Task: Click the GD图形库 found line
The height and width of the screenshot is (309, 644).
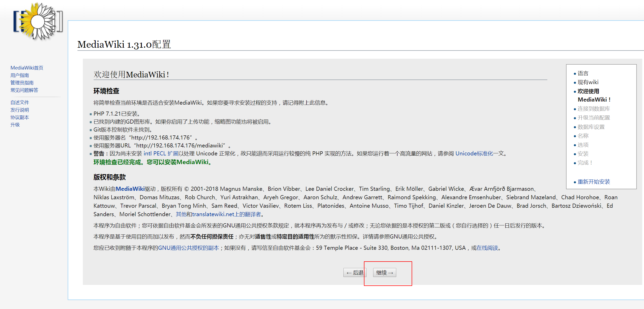Action: pos(183,122)
